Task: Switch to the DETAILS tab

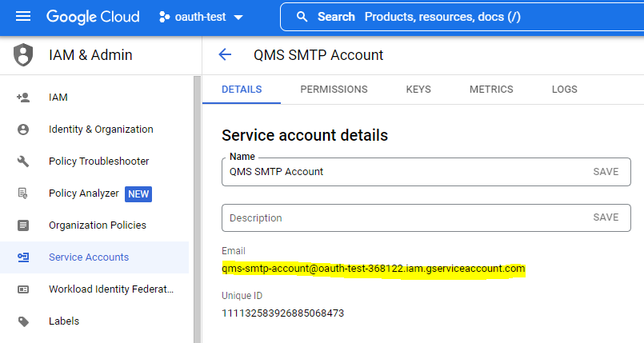Action: 242,90
